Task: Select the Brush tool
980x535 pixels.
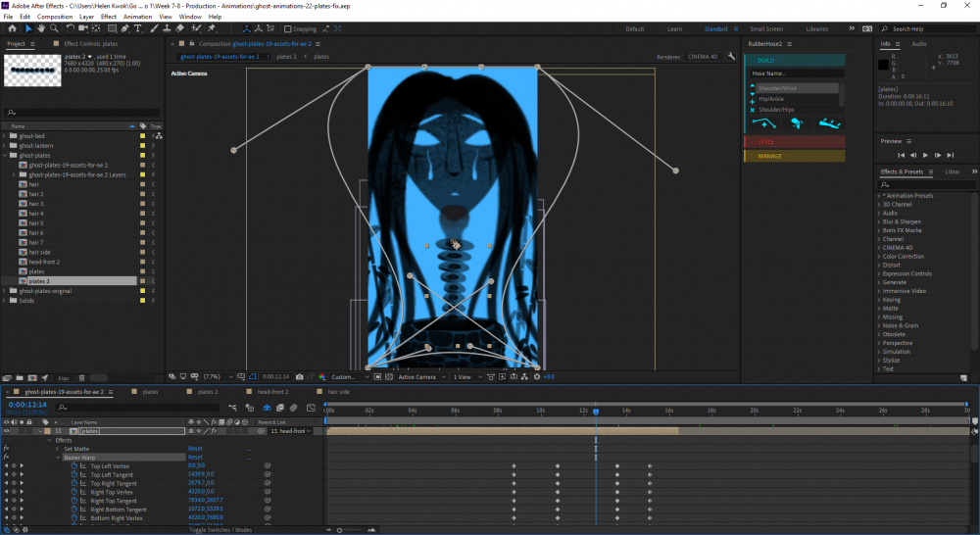Action: [x=154, y=28]
